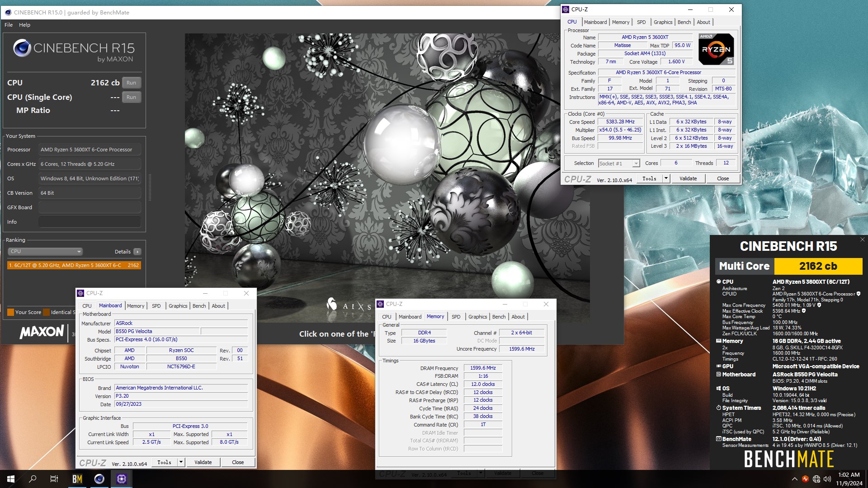Click CPU-Z title icon in Mainboard window
This screenshot has width=868, height=488.
click(x=80, y=293)
